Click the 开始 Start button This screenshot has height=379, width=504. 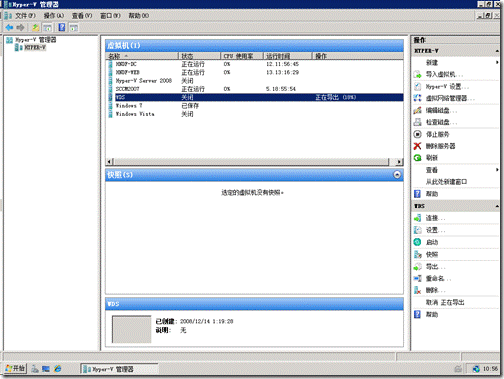(15, 369)
